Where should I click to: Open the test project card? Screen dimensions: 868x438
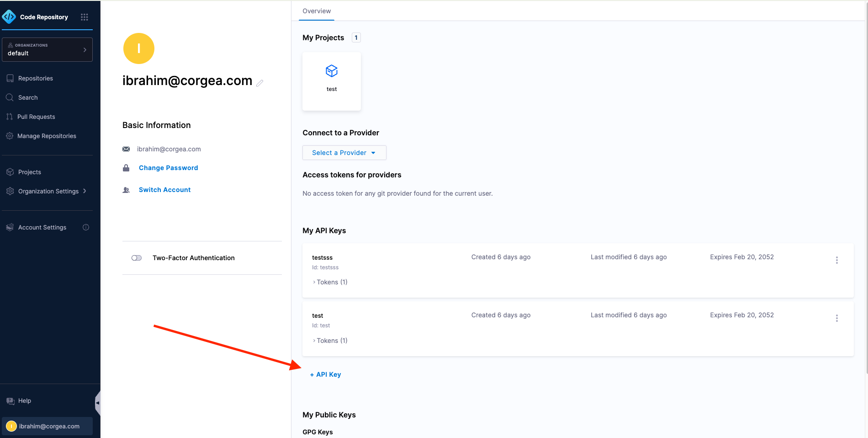tap(332, 81)
